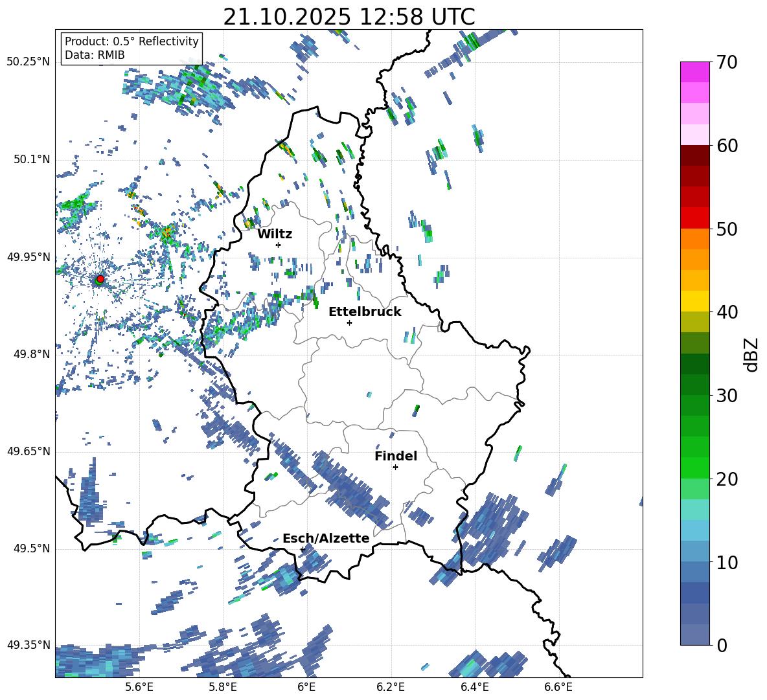
Task: Click the dark maroon swatch below 60 dBZ
Action: (695, 155)
